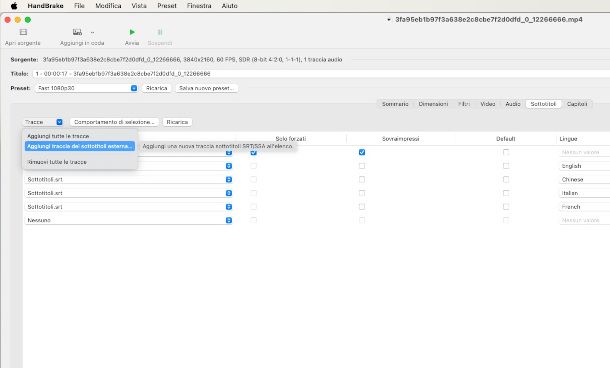Viewport: 610px width, 368px height.
Task: Open the Preset menu in the menu bar
Action: [x=167, y=6]
